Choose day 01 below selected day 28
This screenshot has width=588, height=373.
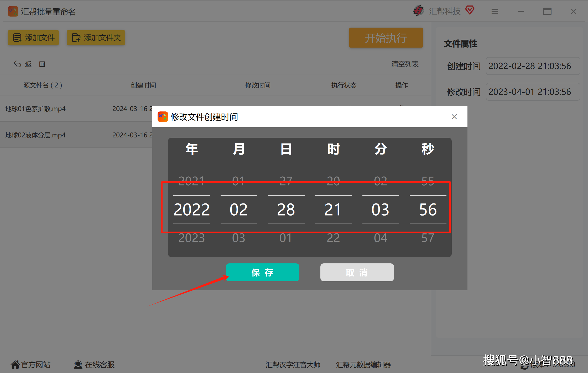coord(286,238)
